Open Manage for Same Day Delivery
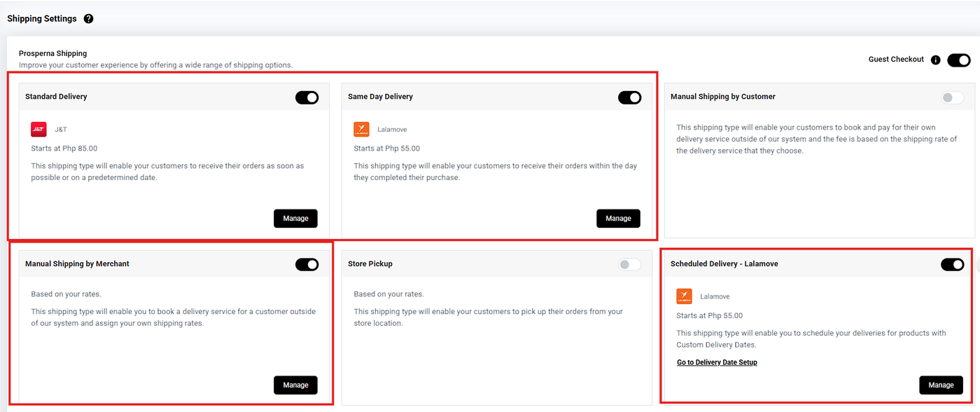Screen dimensions: 980x412 (x=618, y=219)
